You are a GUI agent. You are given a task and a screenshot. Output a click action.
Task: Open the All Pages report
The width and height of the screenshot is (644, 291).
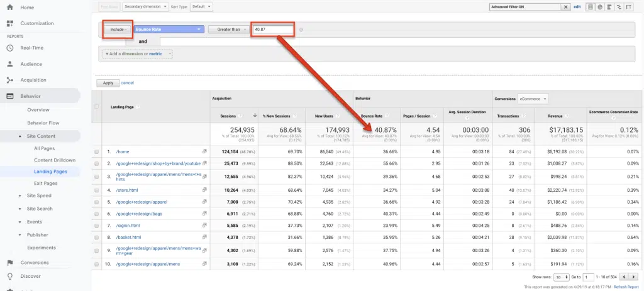pyautogui.click(x=45, y=148)
